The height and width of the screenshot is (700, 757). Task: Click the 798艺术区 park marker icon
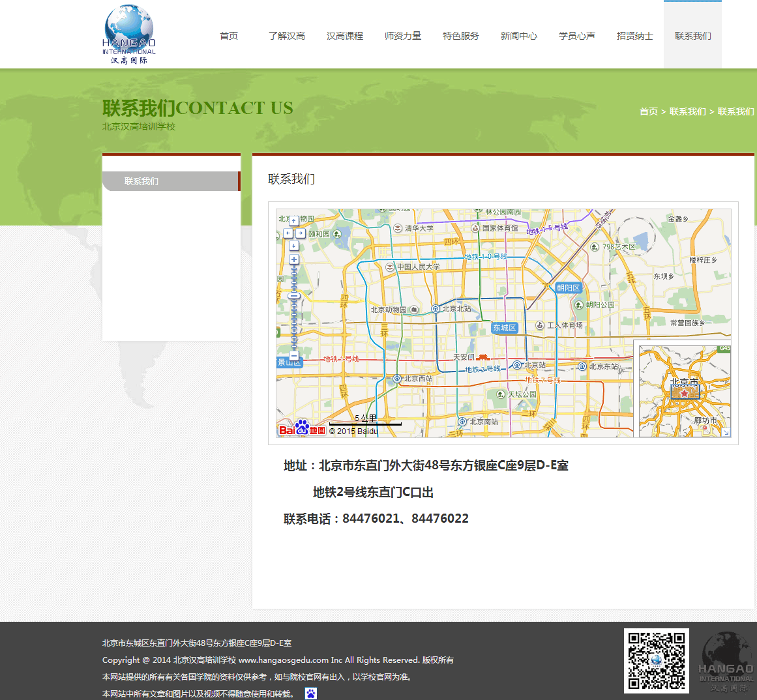tap(595, 247)
